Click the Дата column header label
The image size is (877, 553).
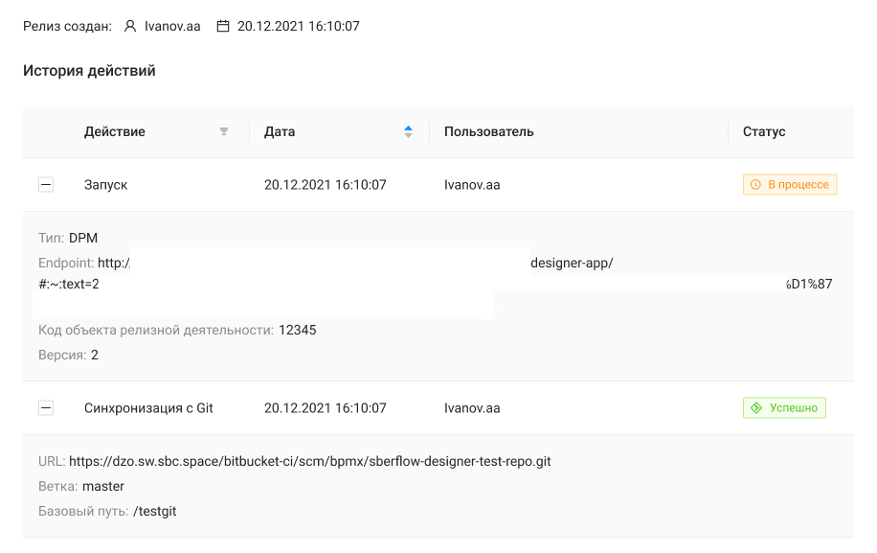coord(279,132)
